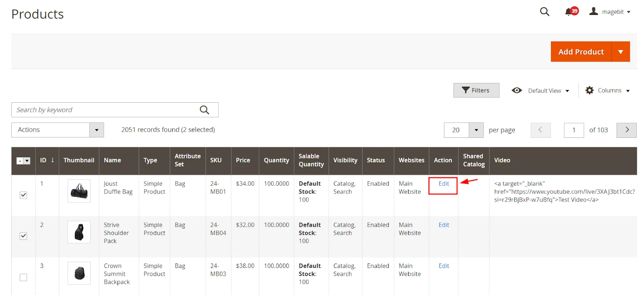Click the previous page arrow
644x295 pixels.
(540, 130)
